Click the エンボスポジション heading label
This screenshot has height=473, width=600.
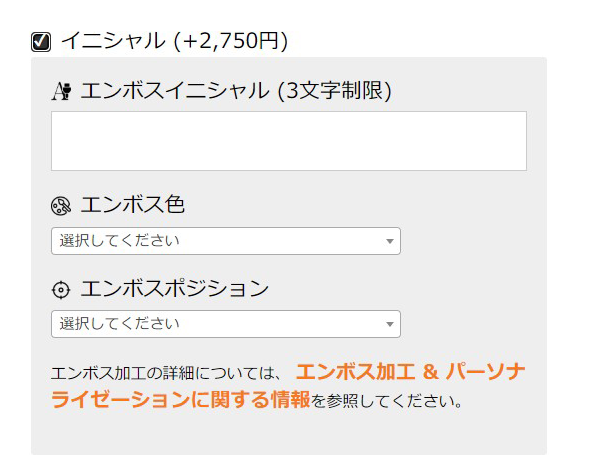tap(174, 289)
